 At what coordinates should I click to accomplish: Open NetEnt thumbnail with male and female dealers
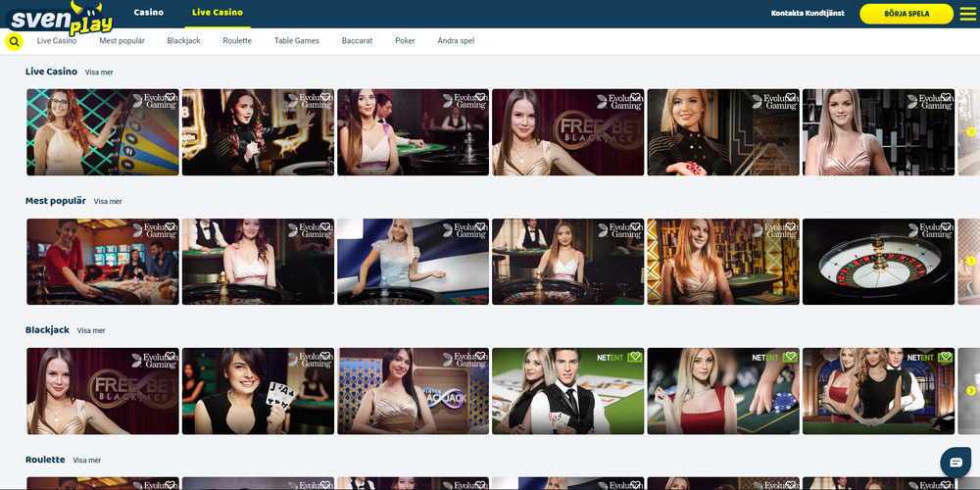coord(568,391)
